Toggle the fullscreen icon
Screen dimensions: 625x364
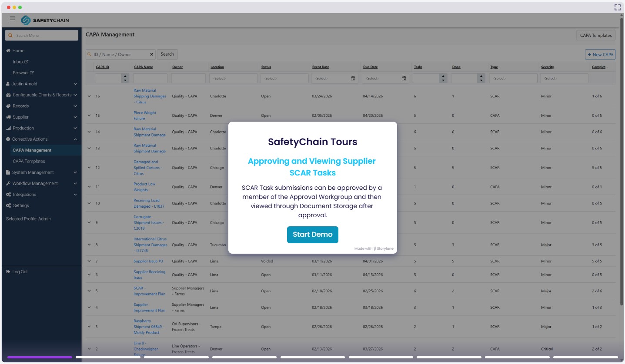tap(617, 7)
